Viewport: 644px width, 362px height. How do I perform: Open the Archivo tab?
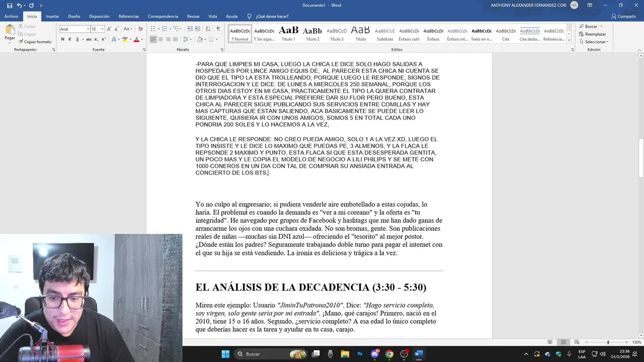pyautogui.click(x=11, y=17)
